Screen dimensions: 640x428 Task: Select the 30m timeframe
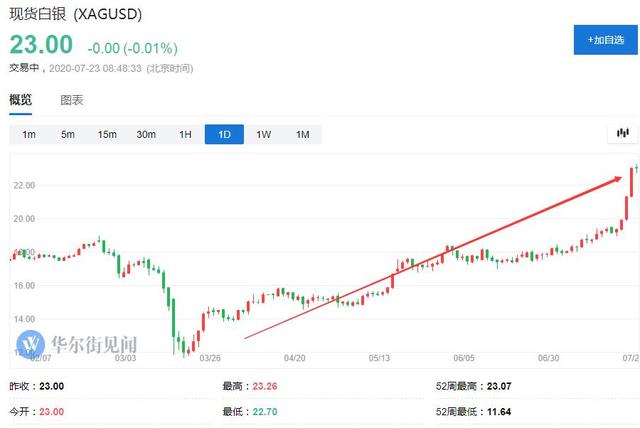pos(146,134)
